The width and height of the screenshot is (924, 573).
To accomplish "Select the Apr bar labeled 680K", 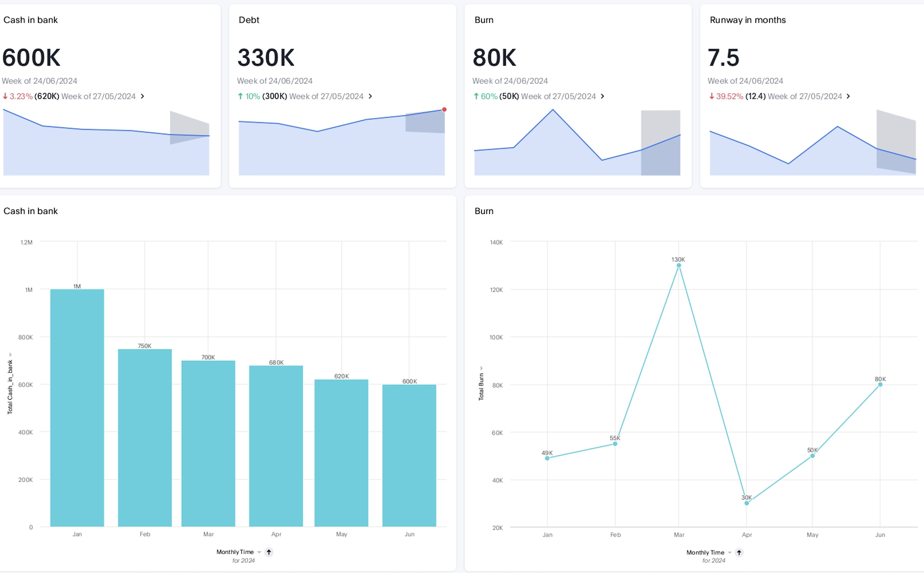I will click(x=276, y=446).
